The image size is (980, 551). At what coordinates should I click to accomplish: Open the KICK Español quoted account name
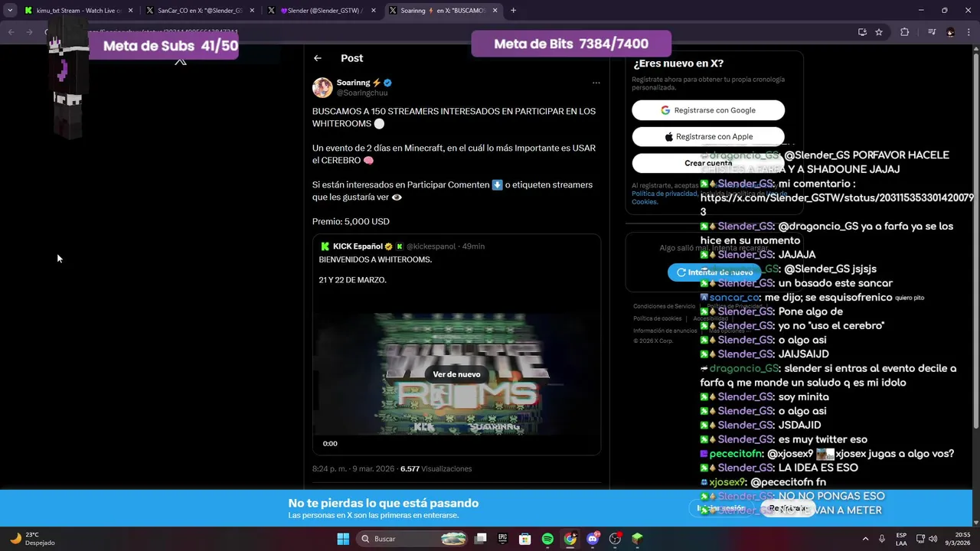[358, 246]
